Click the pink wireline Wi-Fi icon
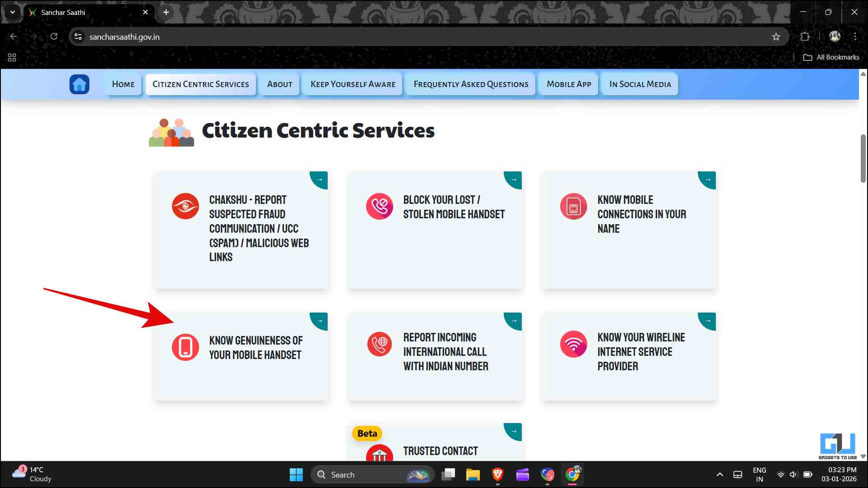This screenshot has height=488, width=868. pyautogui.click(x=573, y=344)
